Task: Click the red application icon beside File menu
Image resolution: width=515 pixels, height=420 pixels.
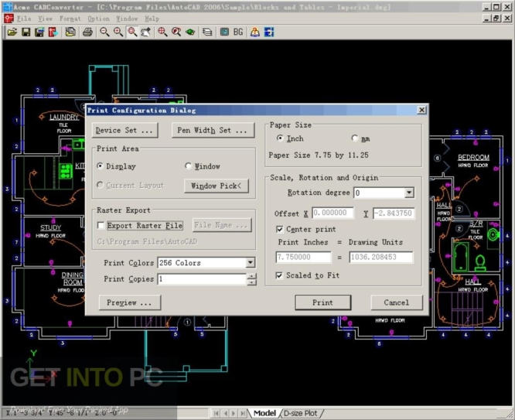Action: 9,19
